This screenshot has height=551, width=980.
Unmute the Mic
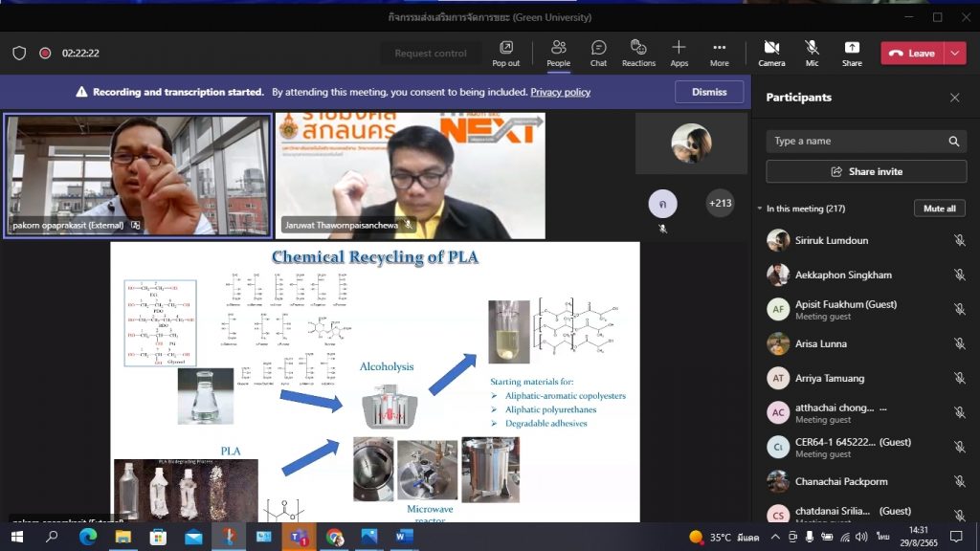(x=812, y=53)
